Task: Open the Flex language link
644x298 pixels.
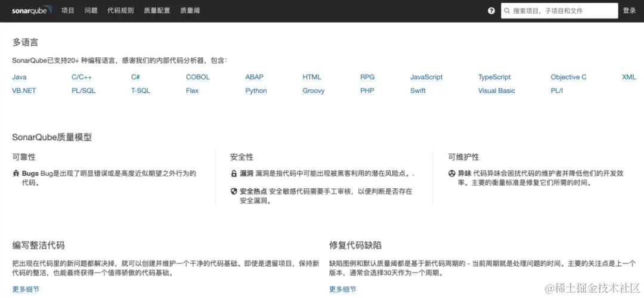Action: point(192,91)
